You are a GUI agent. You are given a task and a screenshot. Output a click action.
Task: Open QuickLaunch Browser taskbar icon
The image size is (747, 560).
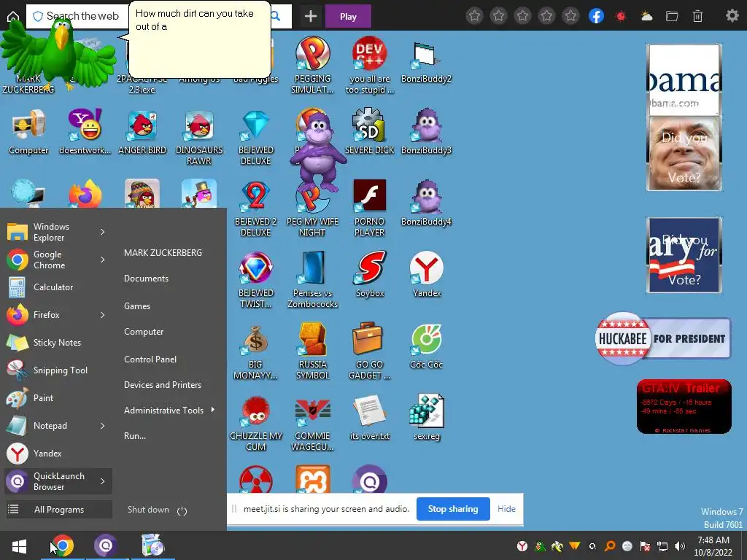[106, 545]
